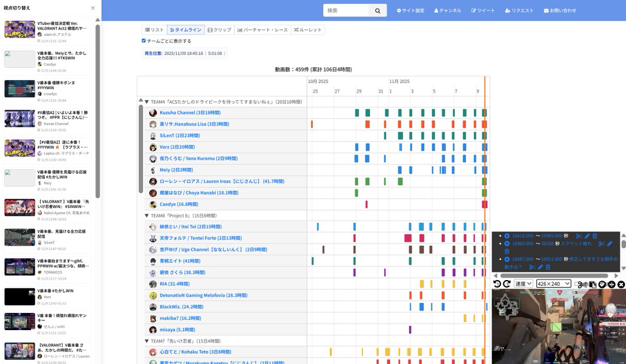Click the RIA avatar icon

coord(153,284)
